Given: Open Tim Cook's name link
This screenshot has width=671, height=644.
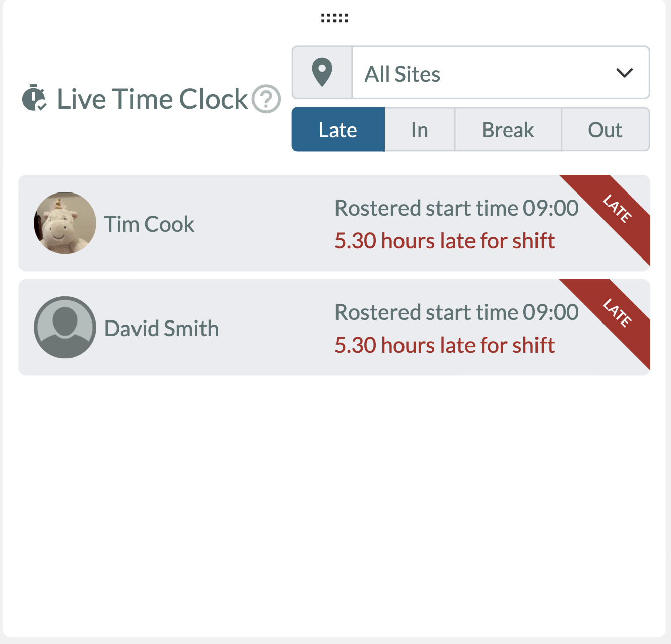Looking at the screenshot, I should 149,224.
